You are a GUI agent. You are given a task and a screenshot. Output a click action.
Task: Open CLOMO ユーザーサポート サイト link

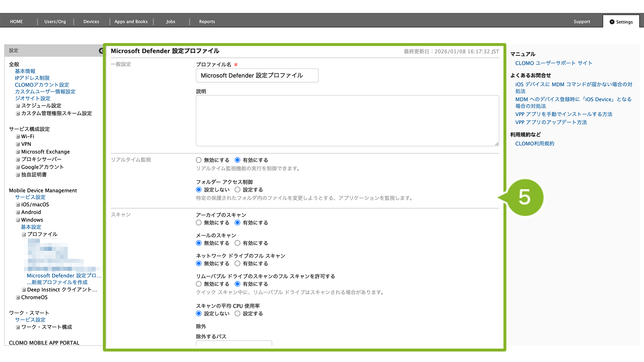(x=553, y=63)
